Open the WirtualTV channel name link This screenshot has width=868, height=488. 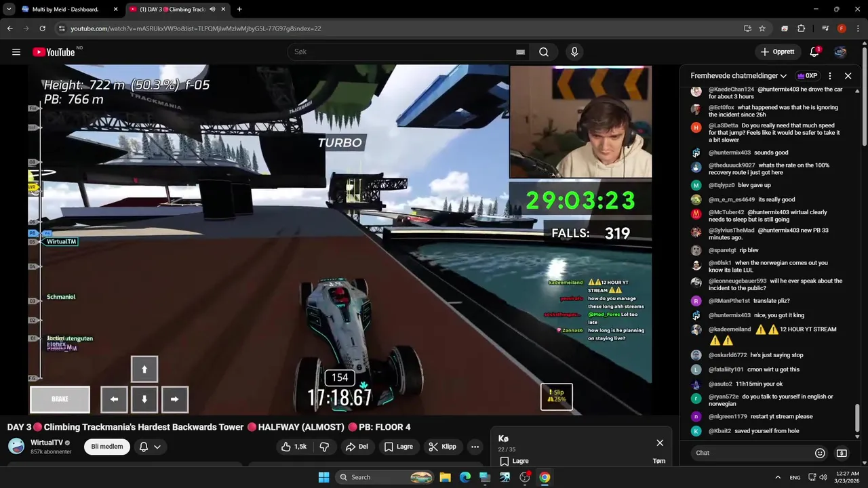47,443
